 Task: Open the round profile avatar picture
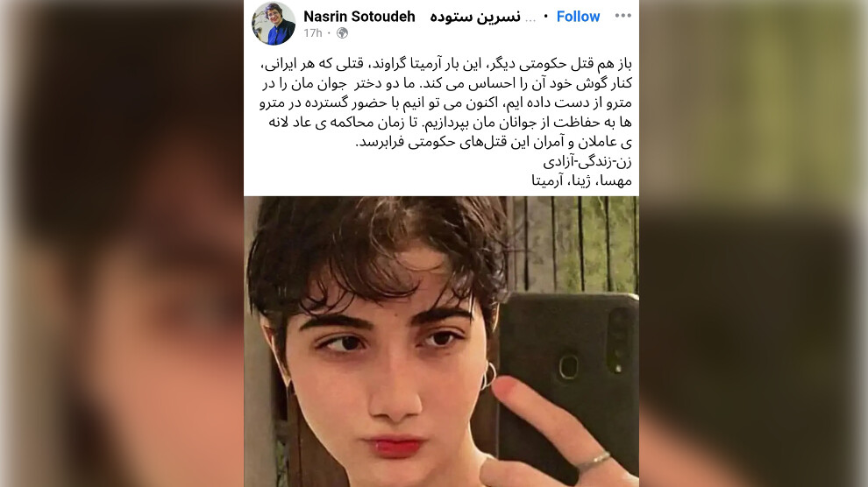(x=274, y=23)
